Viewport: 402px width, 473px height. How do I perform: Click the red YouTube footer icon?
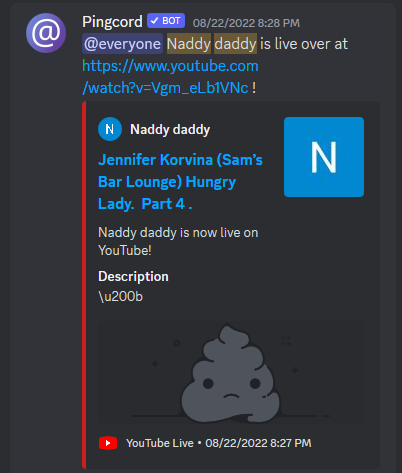[108, 443]
